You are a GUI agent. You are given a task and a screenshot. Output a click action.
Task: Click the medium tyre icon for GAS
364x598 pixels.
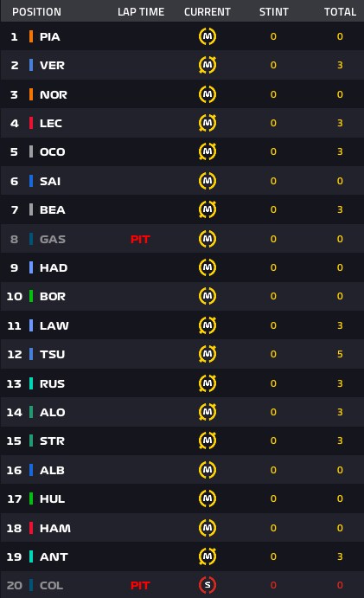208,239
